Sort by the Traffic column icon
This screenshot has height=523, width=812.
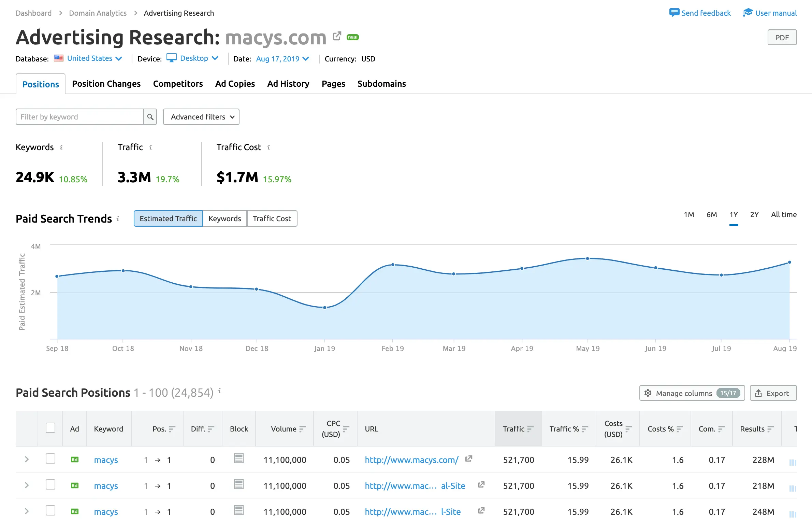point(531,429)
